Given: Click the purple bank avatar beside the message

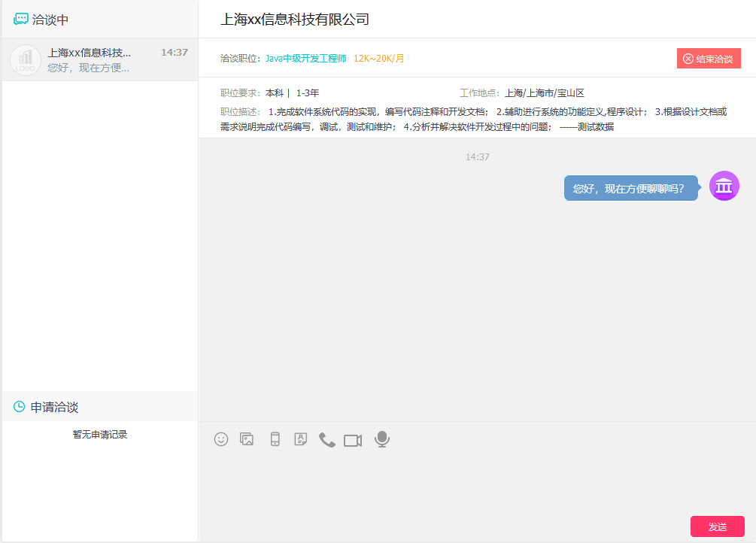Looking at the screenshot, I should (724, 186).
